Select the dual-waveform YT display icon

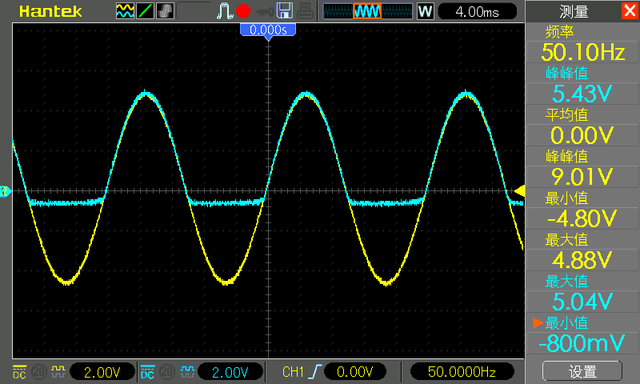coord(125,11)
